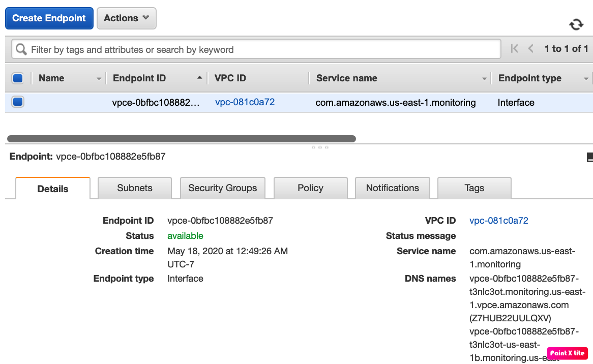The image size is (593, 364).
Task: Show the Policy tab
Action: (x=310, y=188)
